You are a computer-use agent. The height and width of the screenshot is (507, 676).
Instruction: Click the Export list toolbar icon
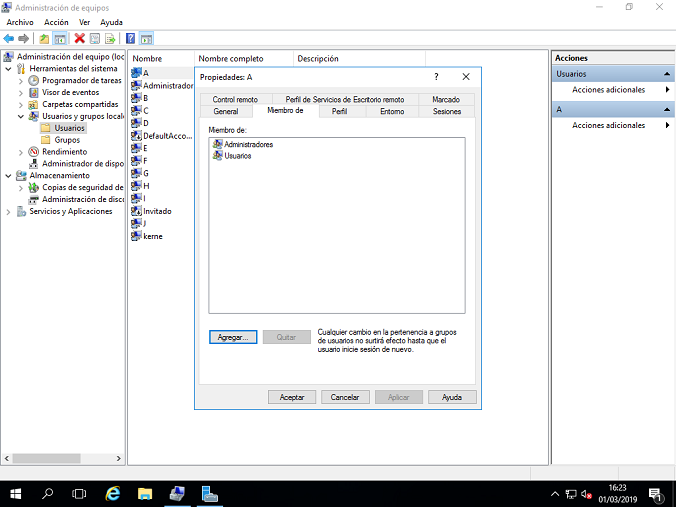(x=110, y=39)
